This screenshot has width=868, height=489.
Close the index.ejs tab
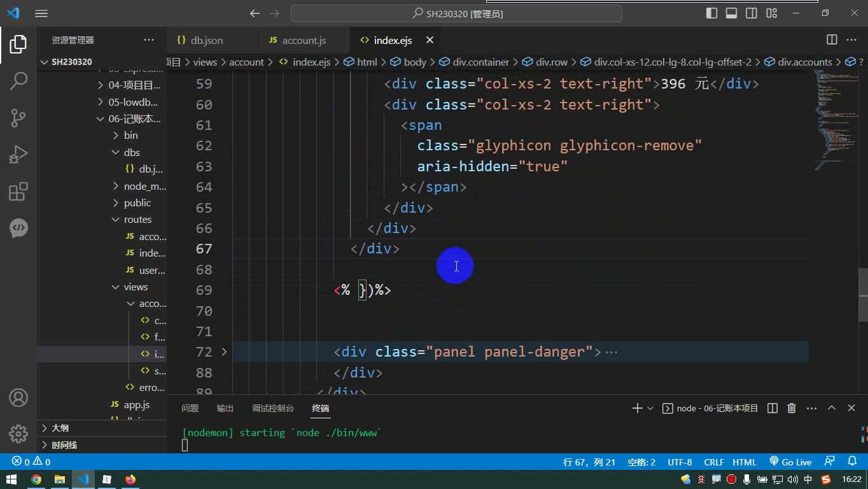pos(430,40)
